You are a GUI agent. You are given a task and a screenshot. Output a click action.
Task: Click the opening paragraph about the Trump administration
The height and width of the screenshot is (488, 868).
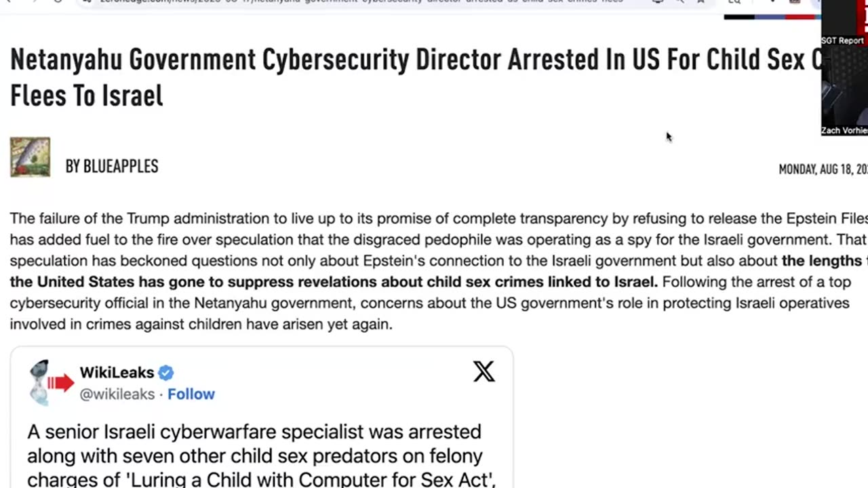pos(439,271)
